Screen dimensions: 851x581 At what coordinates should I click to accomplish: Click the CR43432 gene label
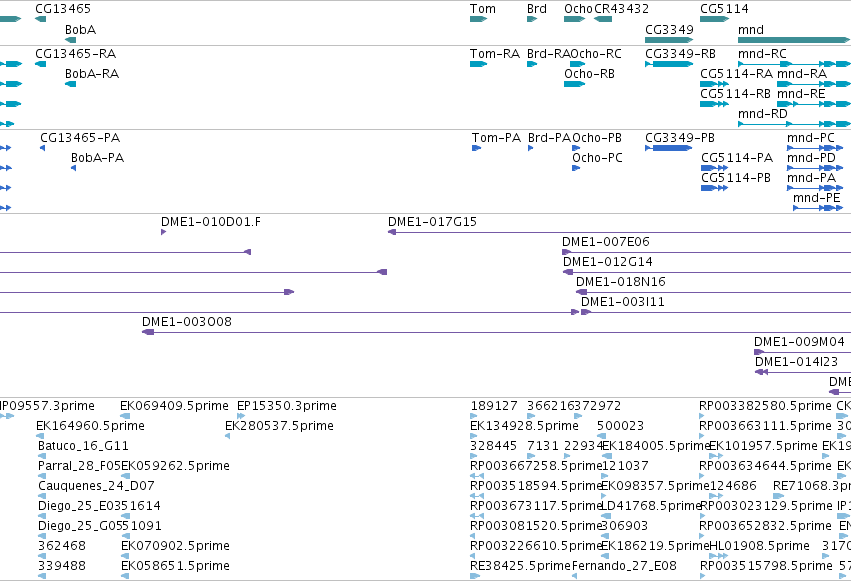(x=621, y=9)
